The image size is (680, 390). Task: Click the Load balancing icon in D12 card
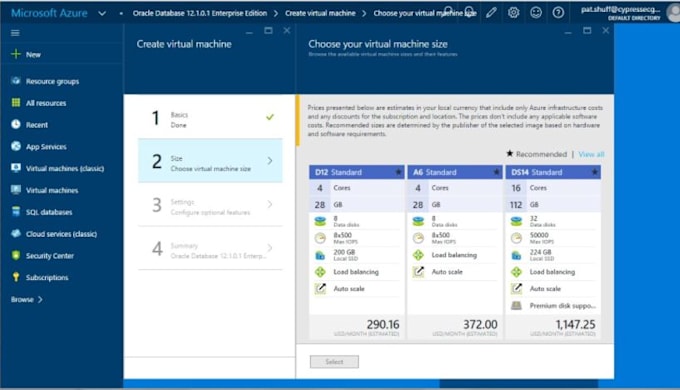[320, 272]
